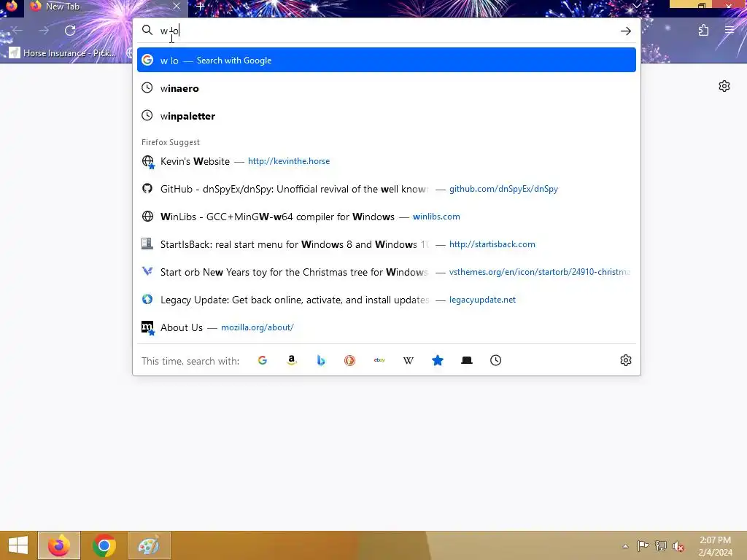Pick the 'winpaletter' history suggestion
This screenshot has height=560, width=747.
click(x=387, y=116)
